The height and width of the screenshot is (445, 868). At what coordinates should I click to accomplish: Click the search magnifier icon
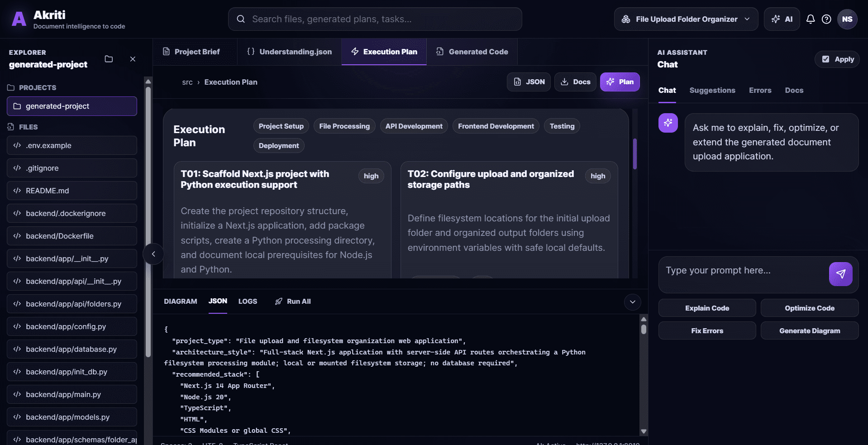point(241,19)
